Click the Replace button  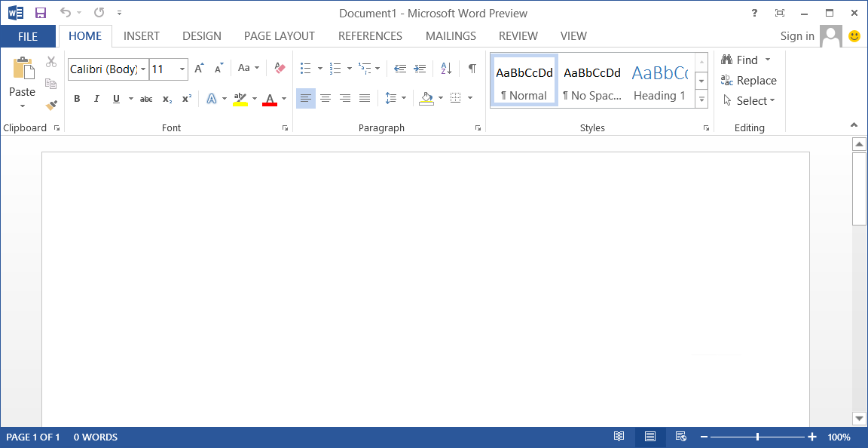tap(749, 81)
